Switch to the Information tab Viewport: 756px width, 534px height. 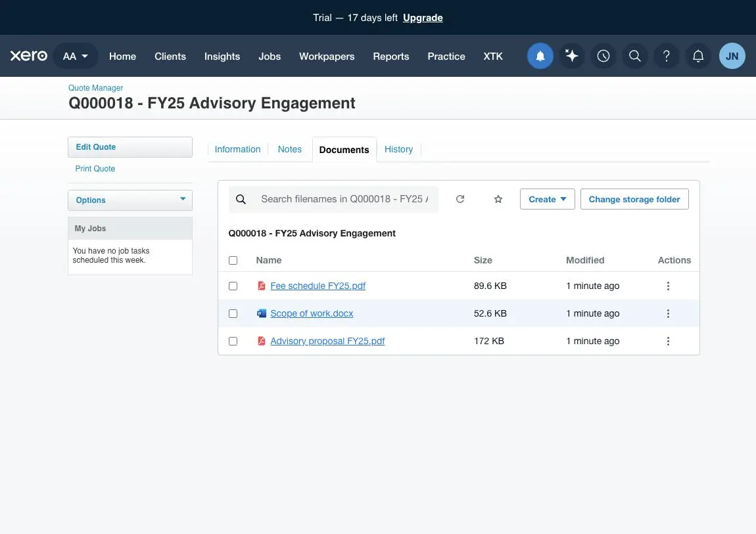(x=237, y=149)
